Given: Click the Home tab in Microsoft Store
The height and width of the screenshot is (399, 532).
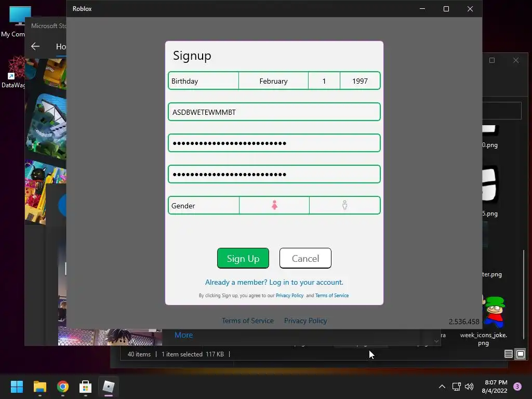Looking at the screenshot, I should (x=61, y=47).
